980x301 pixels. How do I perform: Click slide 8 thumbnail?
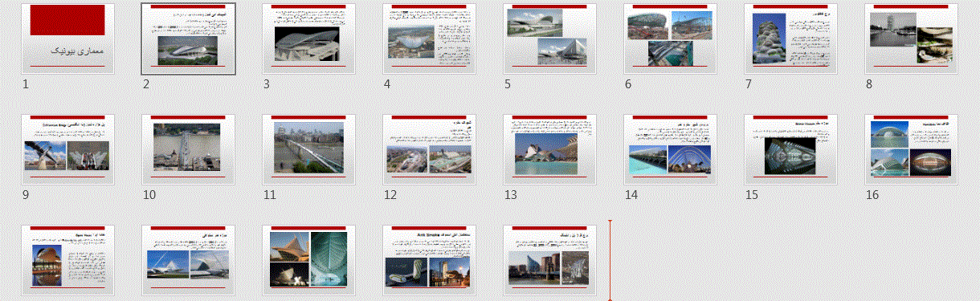(912, 39)
